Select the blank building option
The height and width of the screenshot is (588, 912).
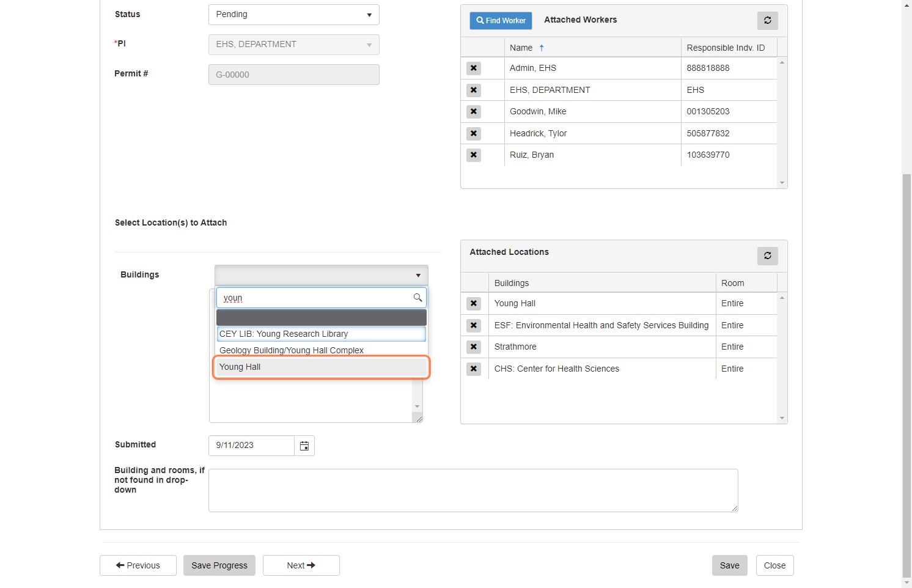(x=322, y=317)
